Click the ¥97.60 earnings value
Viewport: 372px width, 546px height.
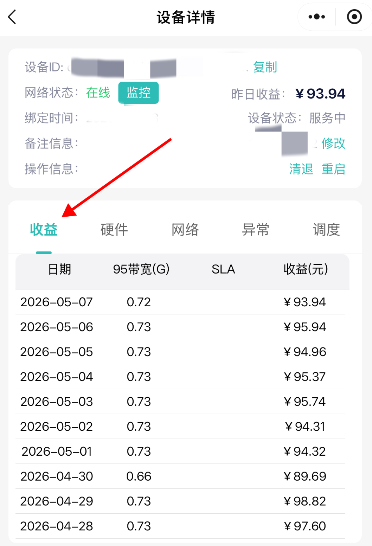[305, 526]
